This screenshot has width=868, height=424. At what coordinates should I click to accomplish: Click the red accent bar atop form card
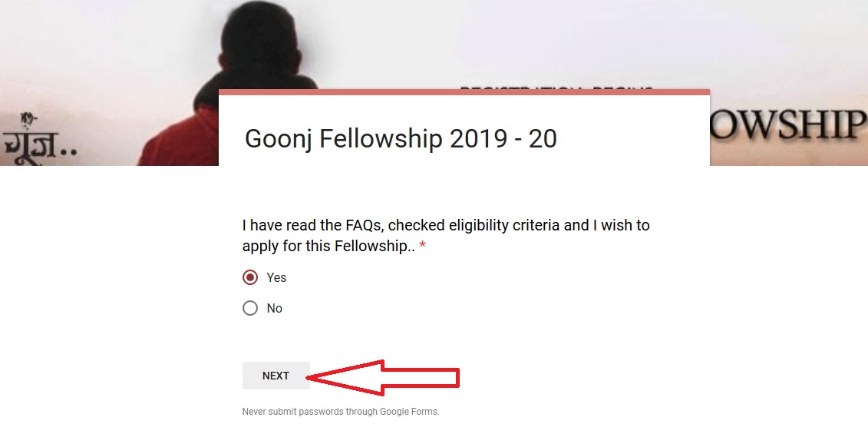464,92
